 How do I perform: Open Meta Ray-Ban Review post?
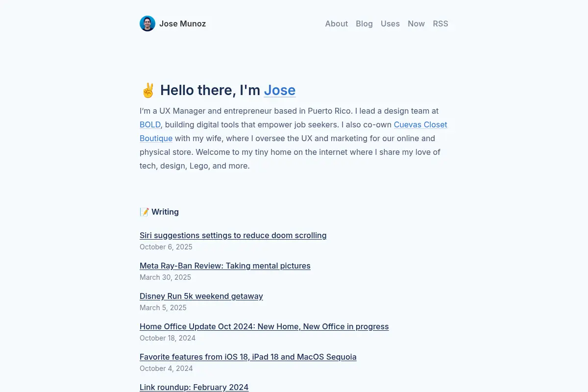tap(225, 266)
